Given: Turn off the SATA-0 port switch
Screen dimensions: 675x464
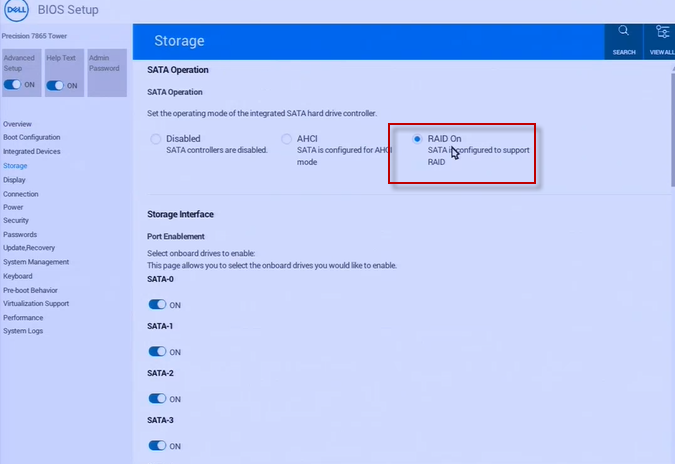Looking at the screenshot, I should 157,305.
